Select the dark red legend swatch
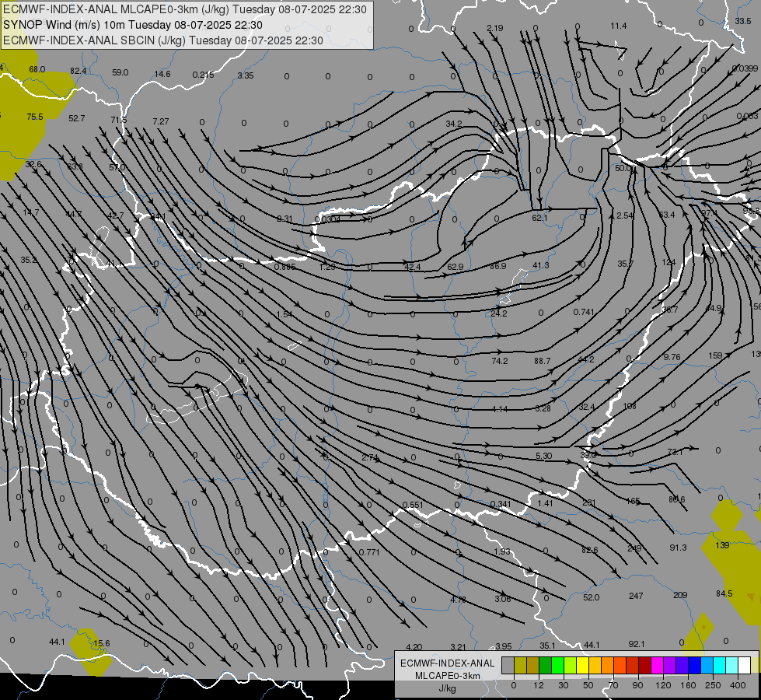 645,665
